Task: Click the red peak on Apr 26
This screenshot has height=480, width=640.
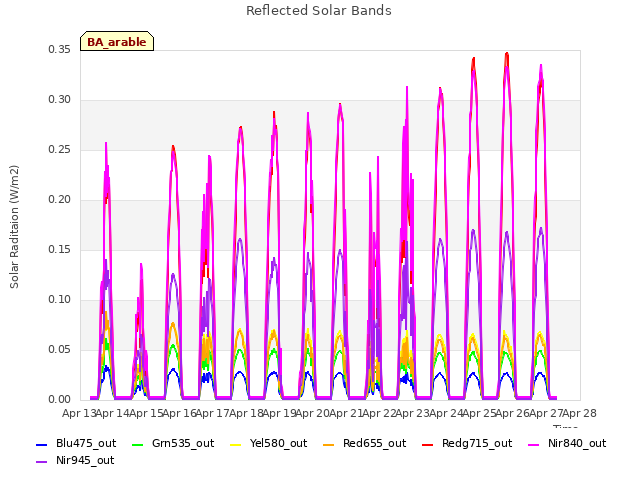Action: click(x=507, y=53)
